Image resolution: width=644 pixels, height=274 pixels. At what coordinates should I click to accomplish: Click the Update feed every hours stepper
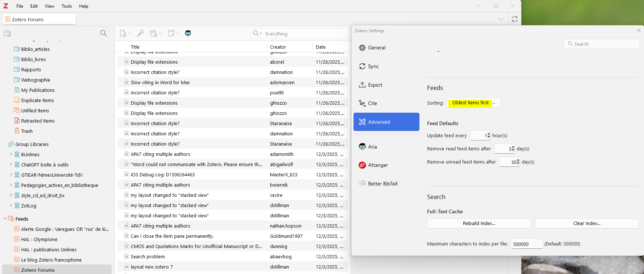pyautogui.click(x=489, y=135)
